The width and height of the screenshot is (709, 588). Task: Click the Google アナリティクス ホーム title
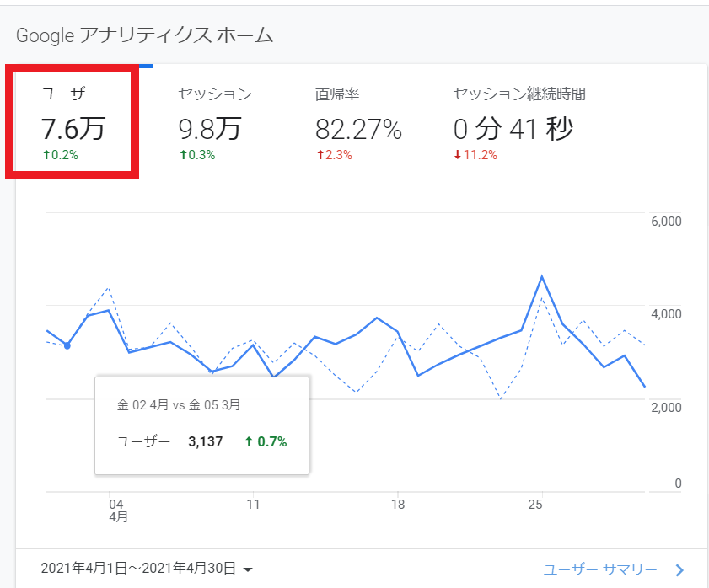(x=145, y=35)
